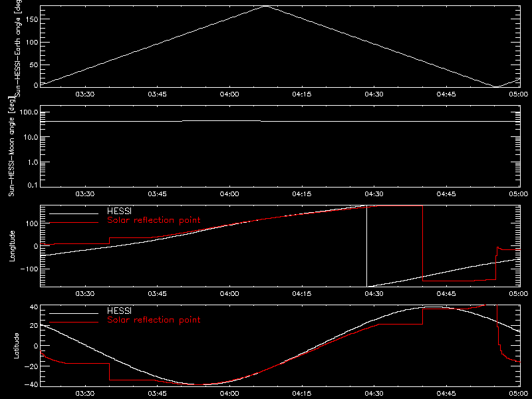532x399 pixels.
Task: Click the 'Latitude' y-axis title
Action: point(16,346)
